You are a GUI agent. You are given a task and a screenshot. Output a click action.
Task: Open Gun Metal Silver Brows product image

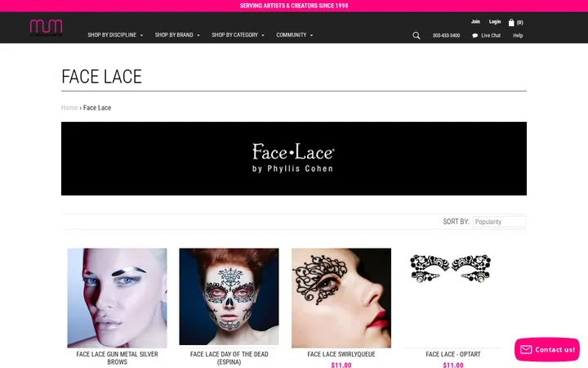pos(117,298)
